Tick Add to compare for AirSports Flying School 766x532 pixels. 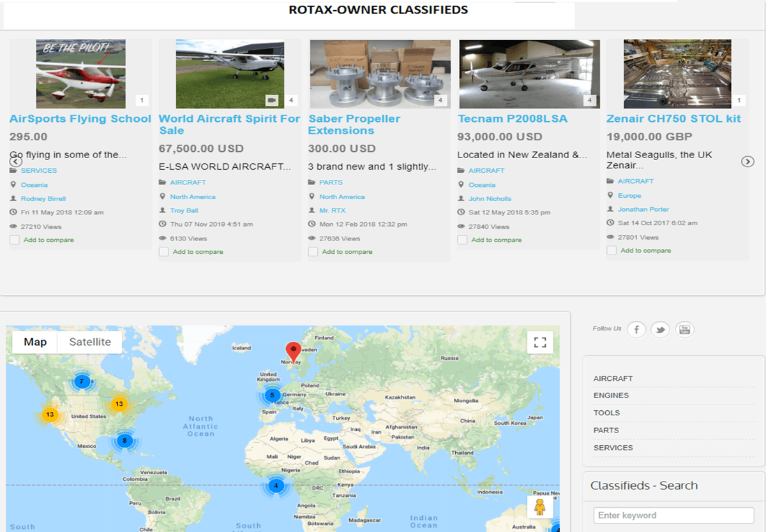(15, 240)
